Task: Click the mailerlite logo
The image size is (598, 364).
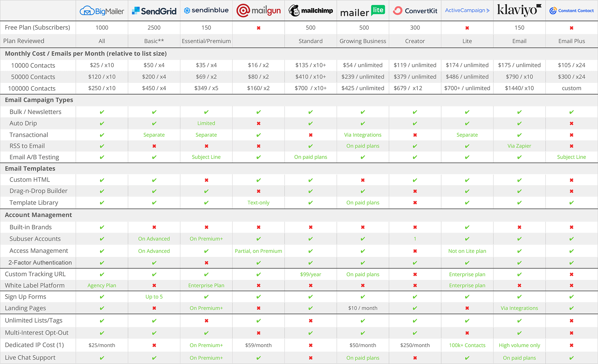Action: pos(362,11)
